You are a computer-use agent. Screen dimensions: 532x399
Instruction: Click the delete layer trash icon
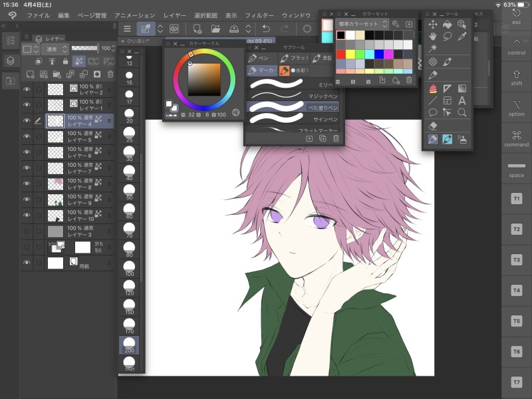click(x=110, y=74)
